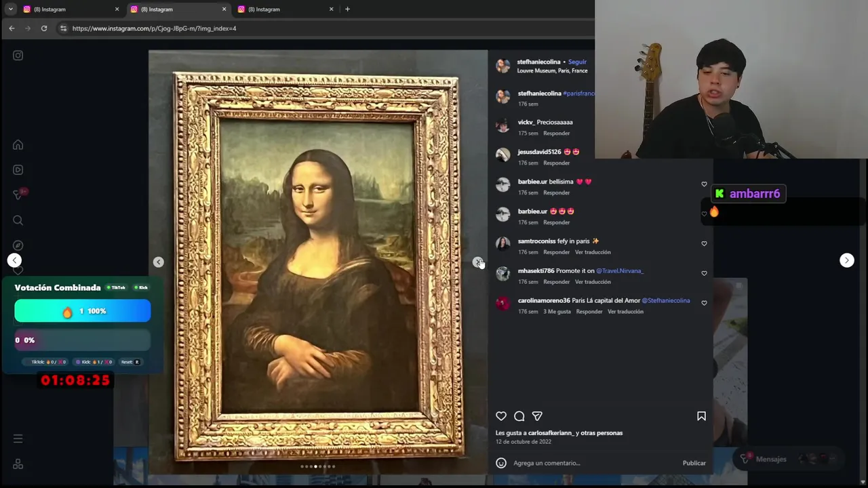The image size is (868, 488).
Task: Open Louvre Museum, Paris, France location
Action: (x=552, y=70)
